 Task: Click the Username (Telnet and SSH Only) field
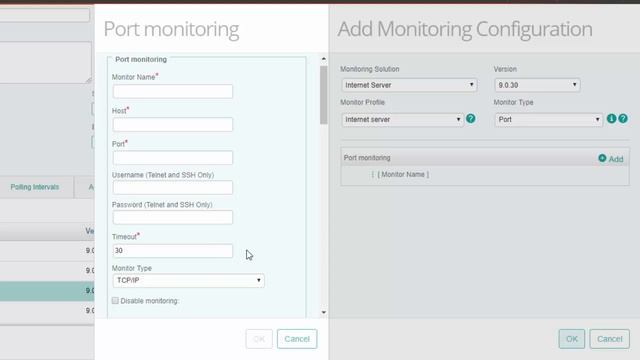click(x=173, y=188)
